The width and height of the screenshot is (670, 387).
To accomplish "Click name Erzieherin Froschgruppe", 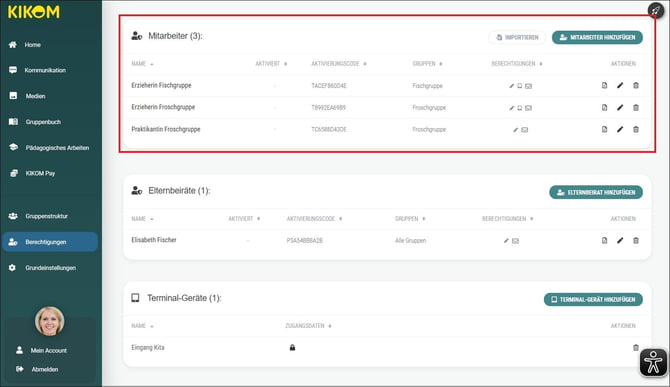I will coord(163,107).
